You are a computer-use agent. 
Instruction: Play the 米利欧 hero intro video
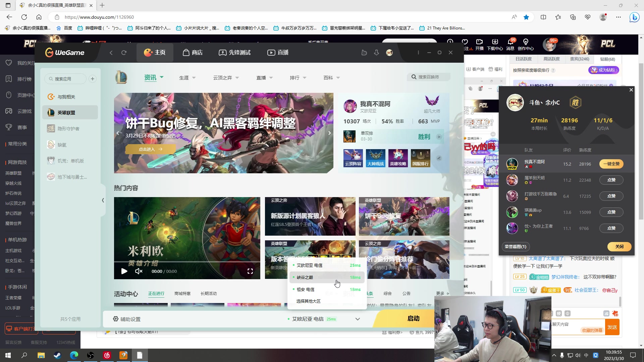coord(124,271)
